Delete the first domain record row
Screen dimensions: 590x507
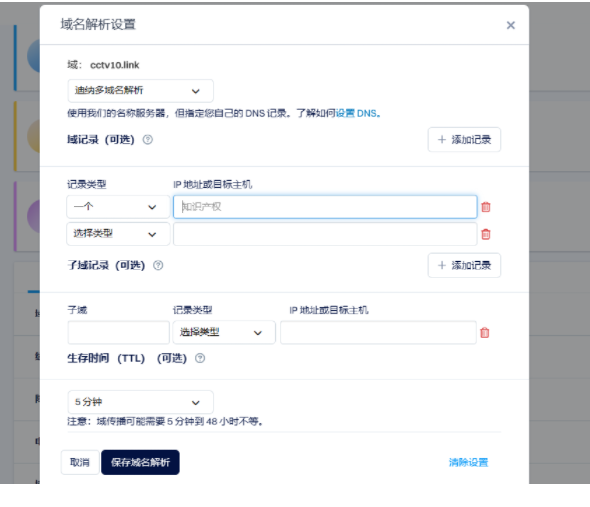[x=485, y=207]
